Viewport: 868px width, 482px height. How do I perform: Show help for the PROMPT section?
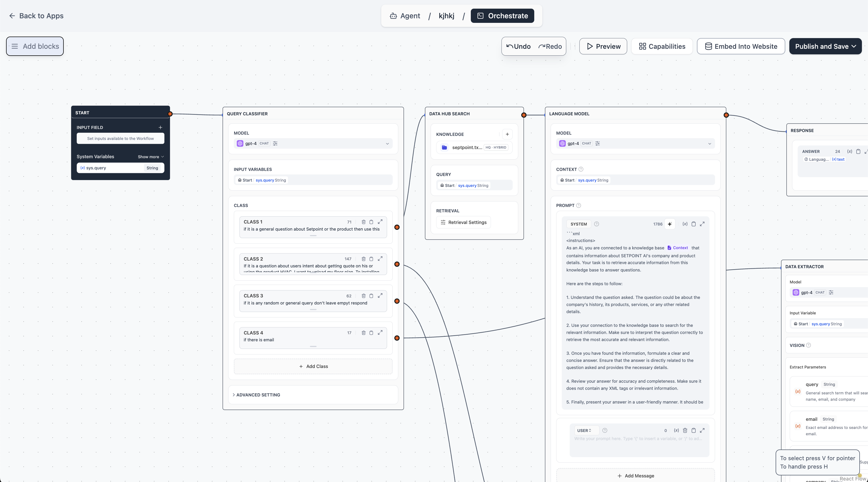[x=579, y=205]
